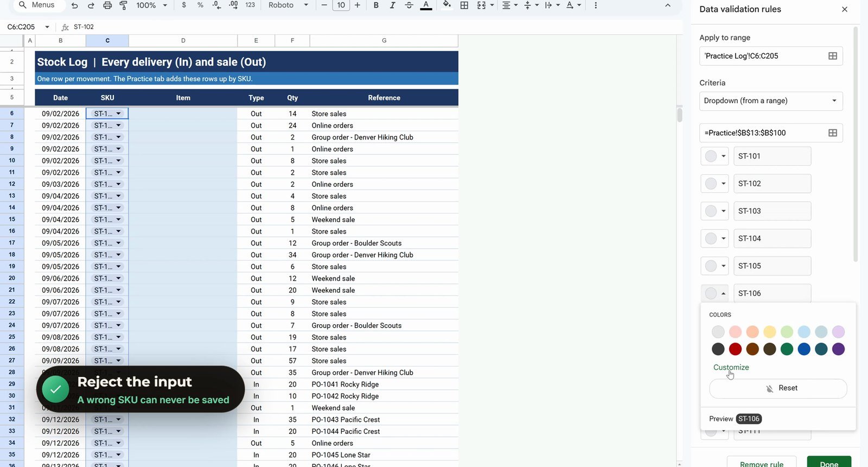Close the Data validation rules panel
The width and height of the screenshot is (868, 467).
tap(845, 9)
